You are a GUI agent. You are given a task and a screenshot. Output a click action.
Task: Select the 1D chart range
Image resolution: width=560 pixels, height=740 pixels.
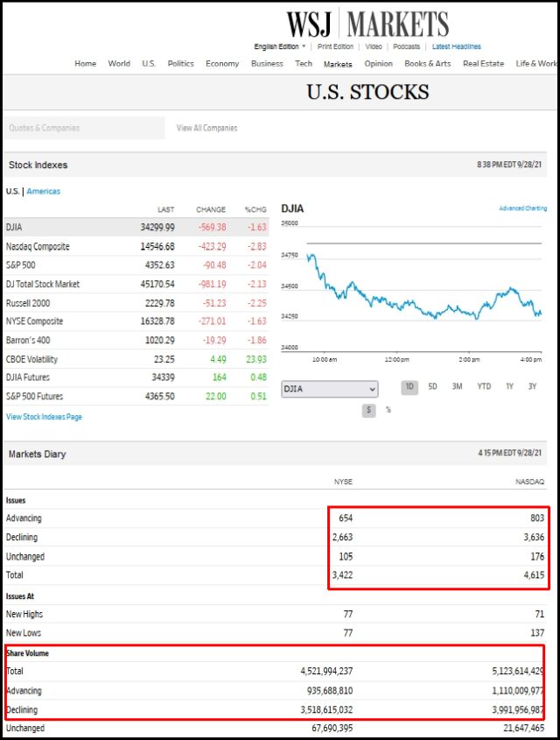[409, 387]
